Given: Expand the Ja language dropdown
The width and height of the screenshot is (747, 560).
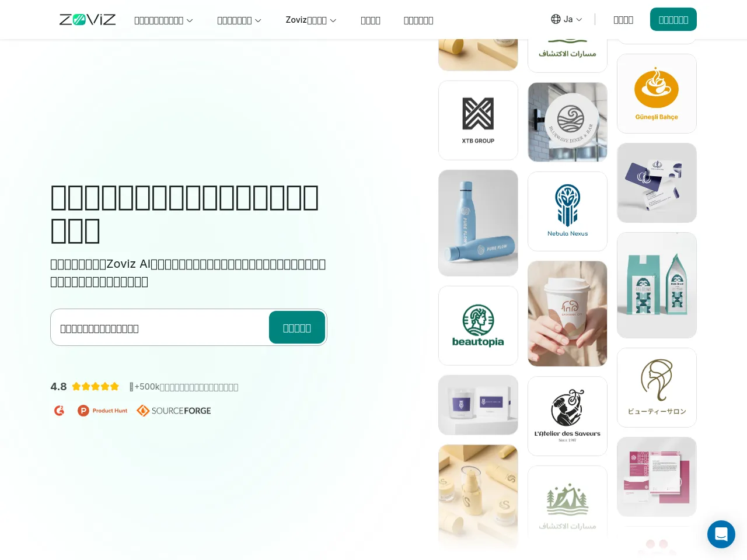Looking at the screenshot, I should (567, 19).
